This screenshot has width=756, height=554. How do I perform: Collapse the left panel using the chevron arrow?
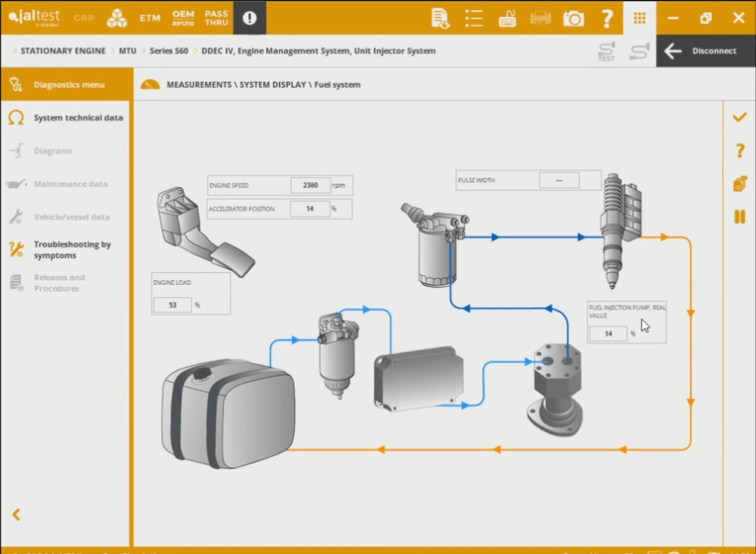16,514
